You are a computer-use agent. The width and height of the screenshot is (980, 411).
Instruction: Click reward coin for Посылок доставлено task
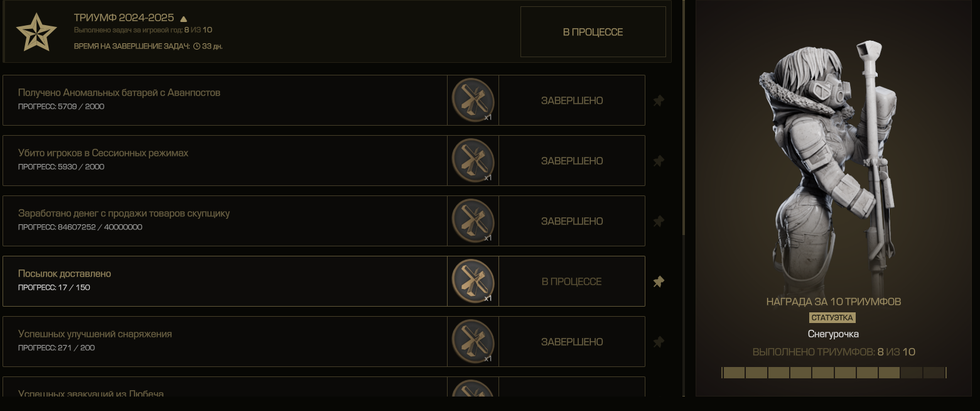coord(473,281)
